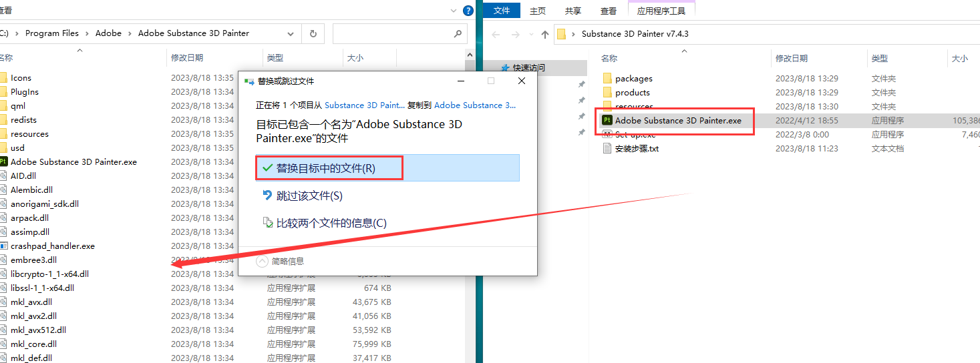Select the PlugIns folder in the left window
This screenshot has height=363, width=980.
click(x=25, y=92)
